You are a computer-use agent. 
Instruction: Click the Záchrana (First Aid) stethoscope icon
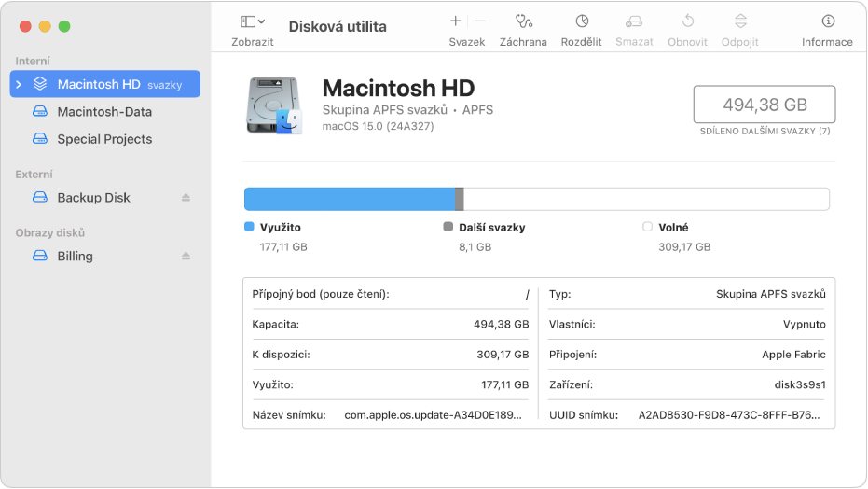[523, 21]
